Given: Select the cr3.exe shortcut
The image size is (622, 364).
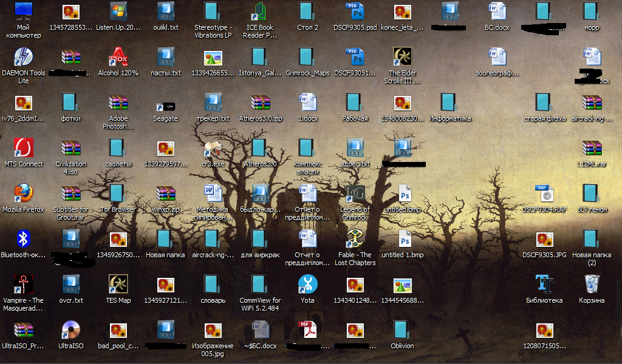Looking at the screenshot, I should 213,148.
